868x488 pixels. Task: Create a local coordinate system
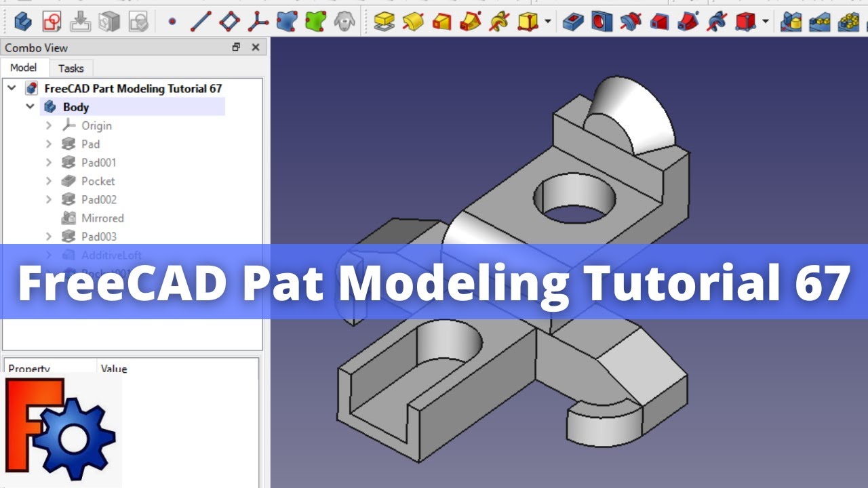tap(258, 22)
